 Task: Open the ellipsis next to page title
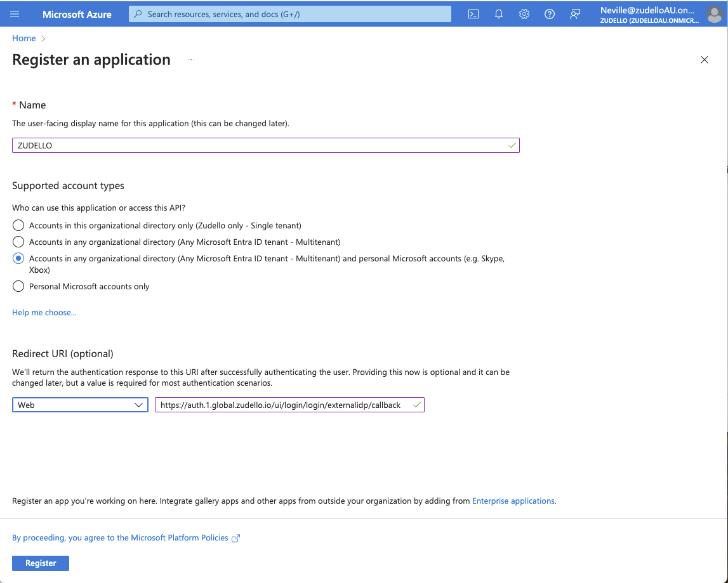coord(191,60)
